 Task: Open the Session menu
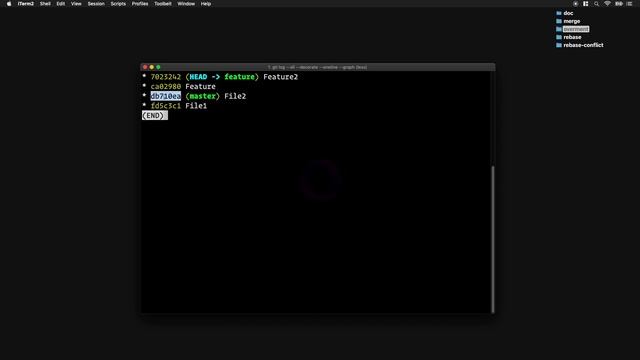coord(96,4)
